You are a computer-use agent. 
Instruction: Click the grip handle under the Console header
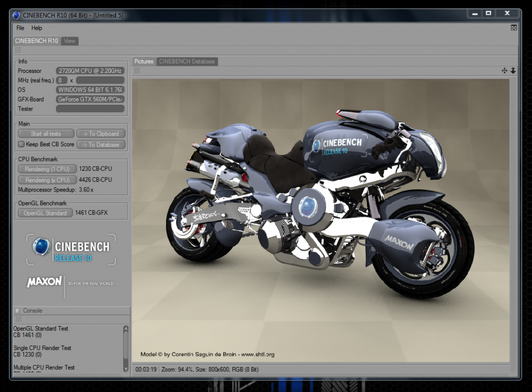[18, 319]
